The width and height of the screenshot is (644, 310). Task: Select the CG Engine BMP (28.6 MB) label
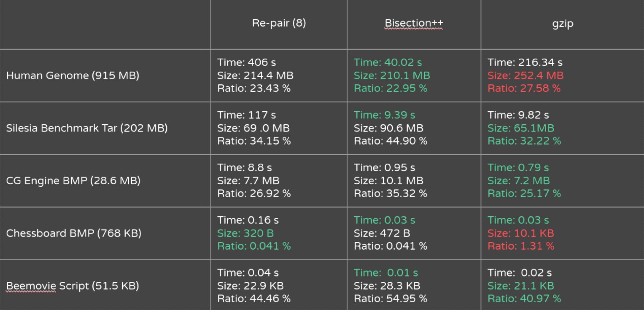pos(73,180)
